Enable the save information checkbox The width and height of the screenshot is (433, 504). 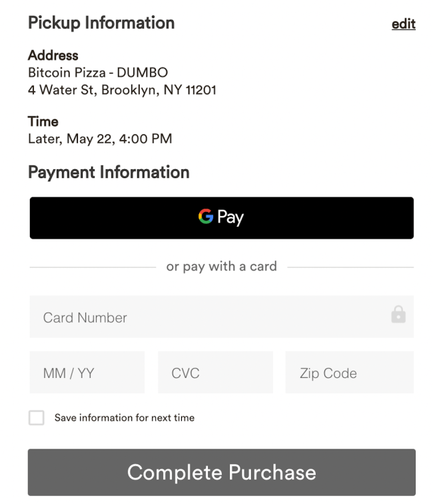[37, 418]
